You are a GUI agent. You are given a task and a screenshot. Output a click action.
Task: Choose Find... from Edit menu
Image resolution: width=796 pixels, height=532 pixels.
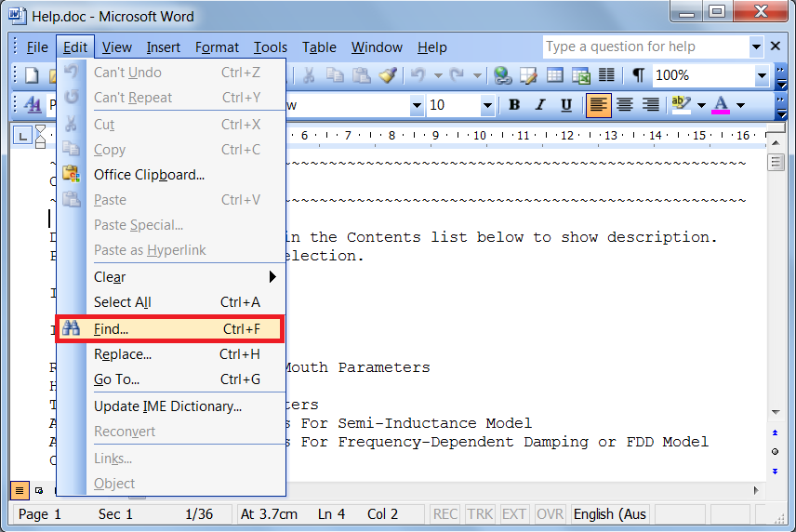pyautogui.click(x=170, y=329)
